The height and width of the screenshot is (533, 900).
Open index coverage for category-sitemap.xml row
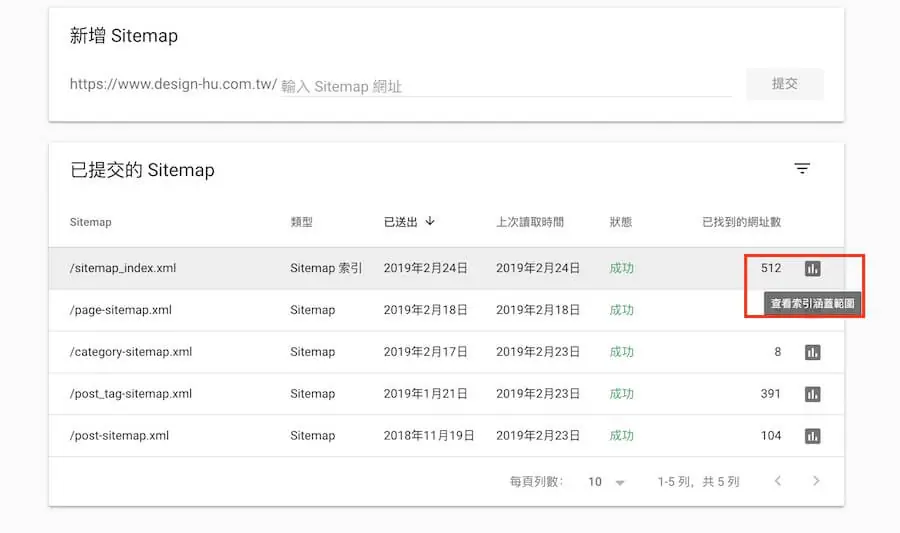[x=812, y=352]
